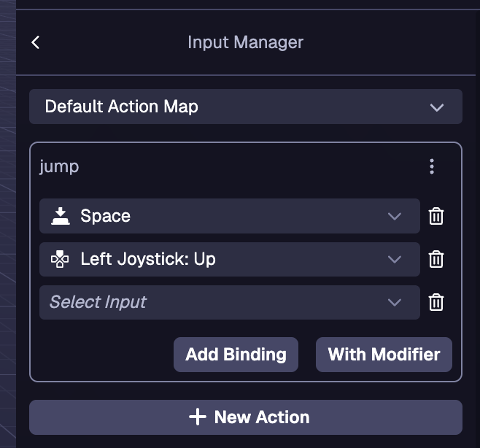The image size is (480, 448).
Task: Expand the chevron on Default Action Map
Action: tap(437, 107)
